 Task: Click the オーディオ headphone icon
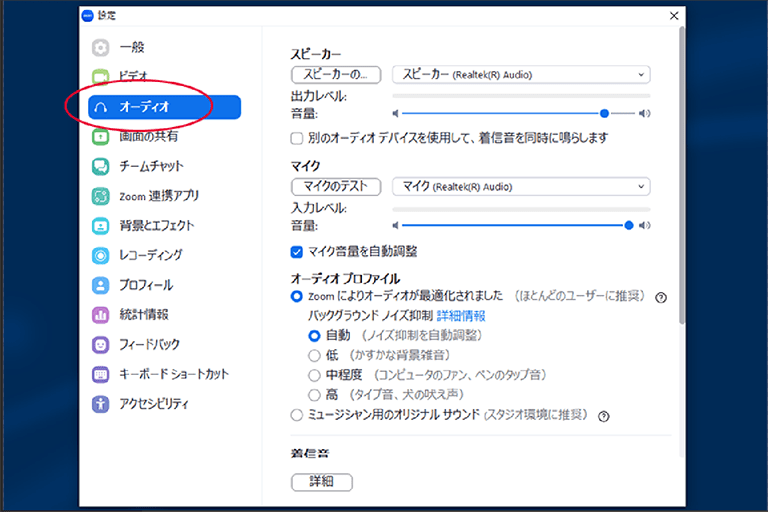(100, 107)
